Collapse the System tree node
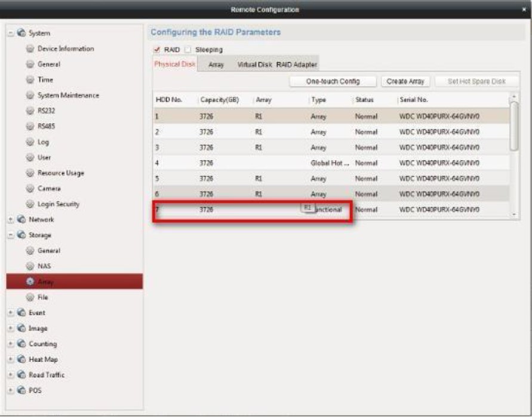 click(x=11, y=33)
